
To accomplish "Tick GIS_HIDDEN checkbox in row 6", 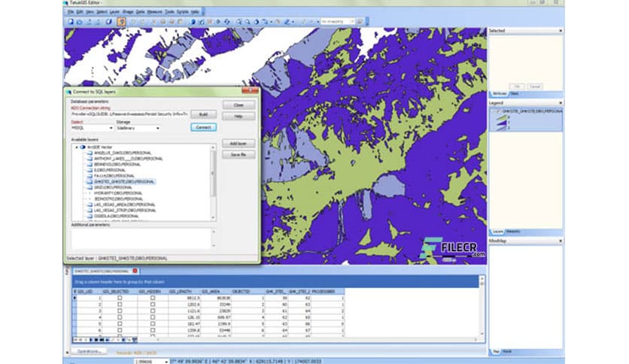I will (x=153, y=330).
